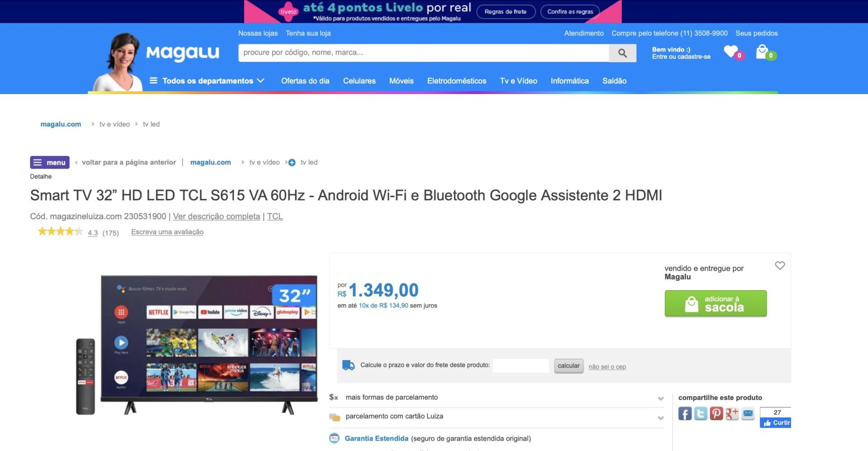Click Atendimento link
Screen dimensions: 868x451
pos(584,33)
